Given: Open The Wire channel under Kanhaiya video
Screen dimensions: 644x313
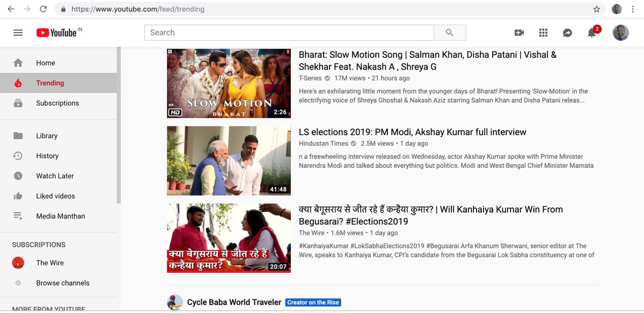Looking at the screenshot, I should (312, 233).
